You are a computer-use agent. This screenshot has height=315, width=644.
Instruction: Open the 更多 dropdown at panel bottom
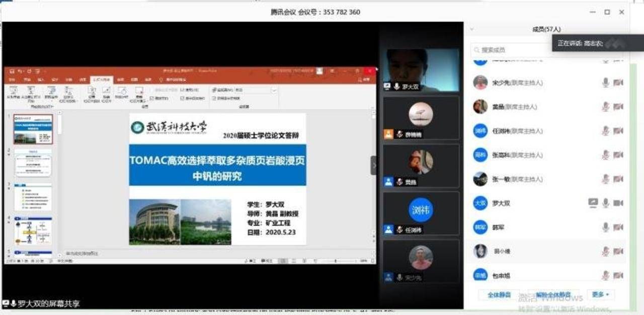pos(600,294)
